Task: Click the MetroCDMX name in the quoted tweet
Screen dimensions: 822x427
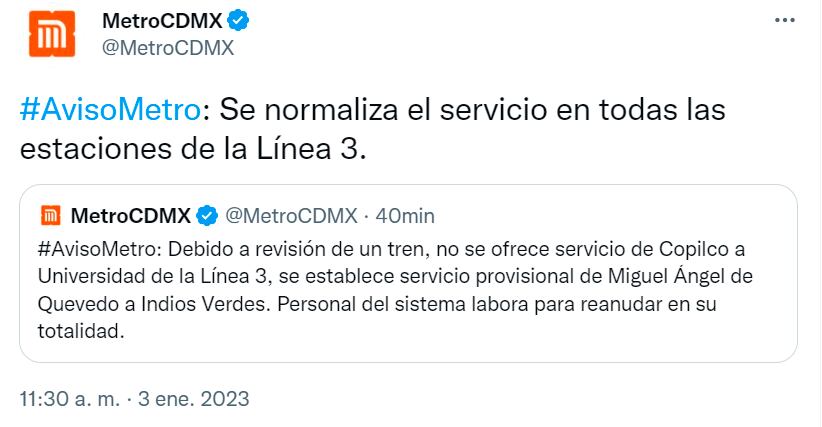Action: coord(132,216)
